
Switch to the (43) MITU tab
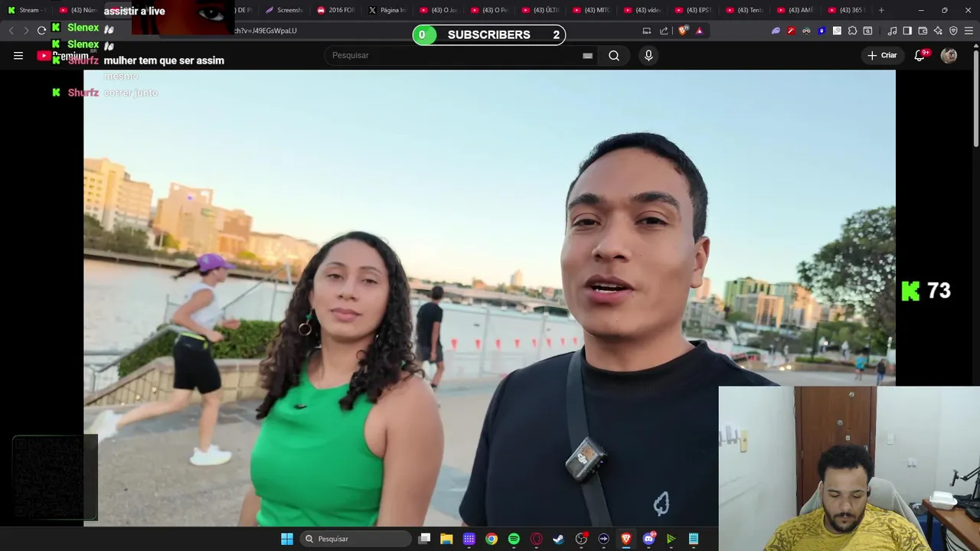point(591,10)
